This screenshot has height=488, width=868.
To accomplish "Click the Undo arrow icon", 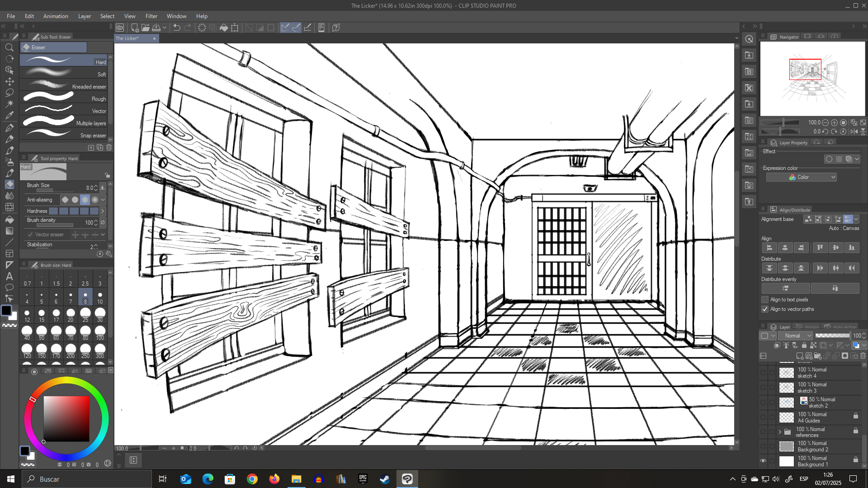I will point(176,28).
